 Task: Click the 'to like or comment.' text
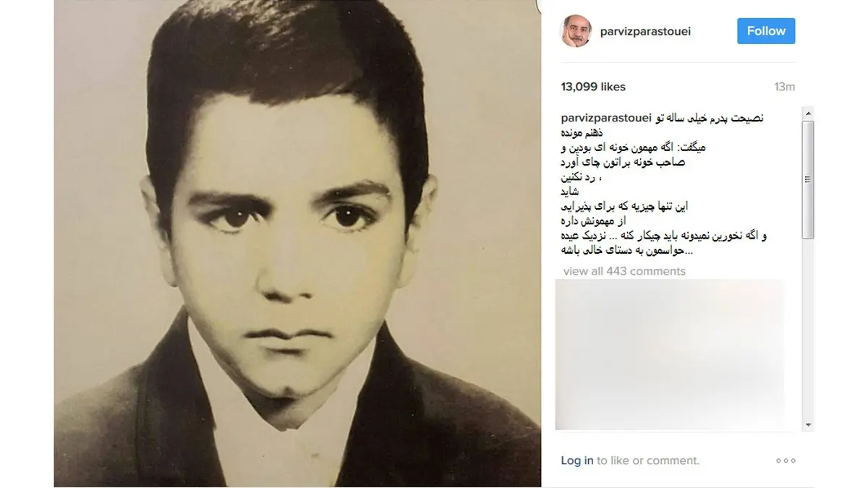648,461
